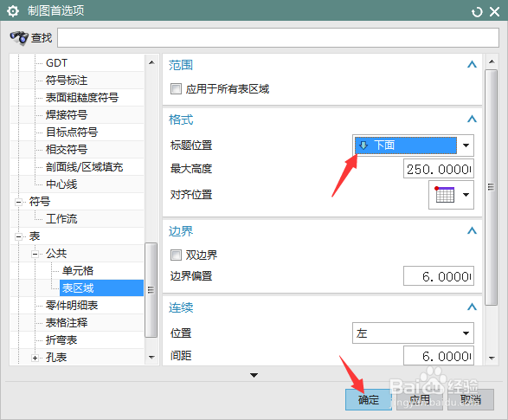Expand the 孔表 tree node
Viewport: 508px width, 420px height.
[x=35, y=358]
